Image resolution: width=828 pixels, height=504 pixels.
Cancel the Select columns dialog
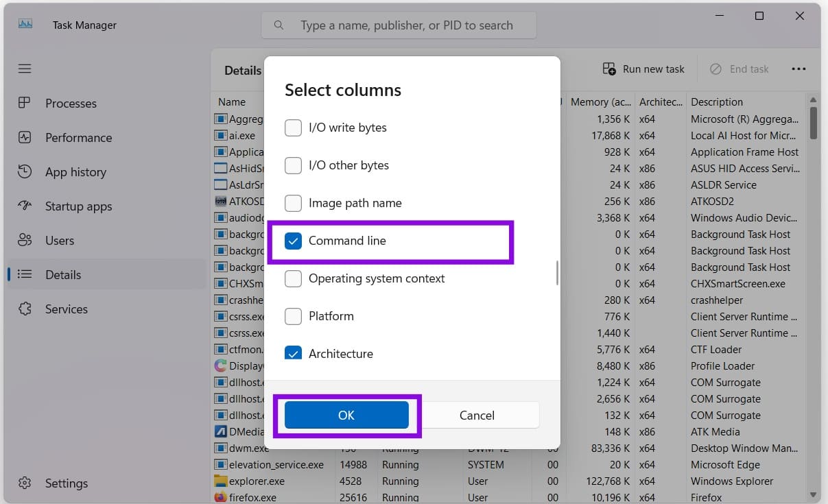(x=477, y=415)
